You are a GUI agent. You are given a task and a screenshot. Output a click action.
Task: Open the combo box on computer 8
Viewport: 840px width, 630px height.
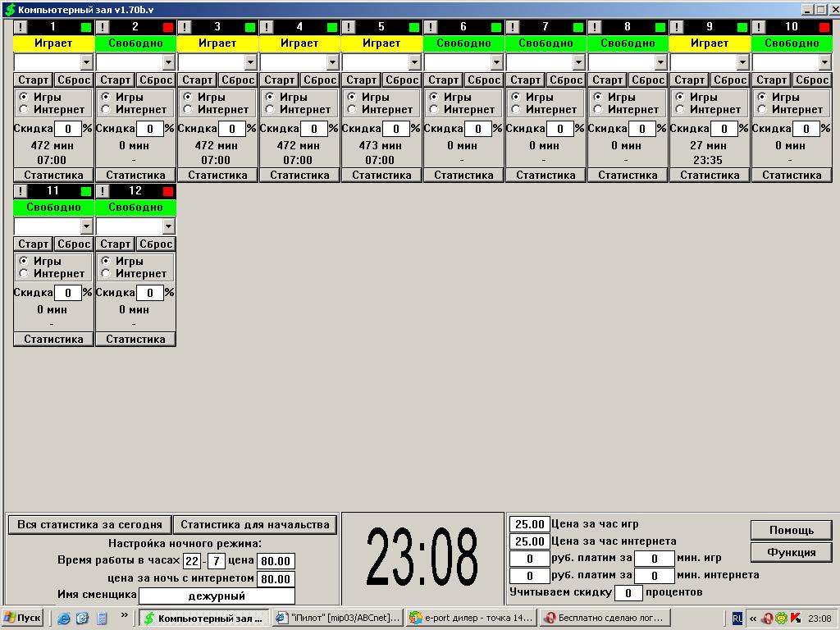coord(660,62)
